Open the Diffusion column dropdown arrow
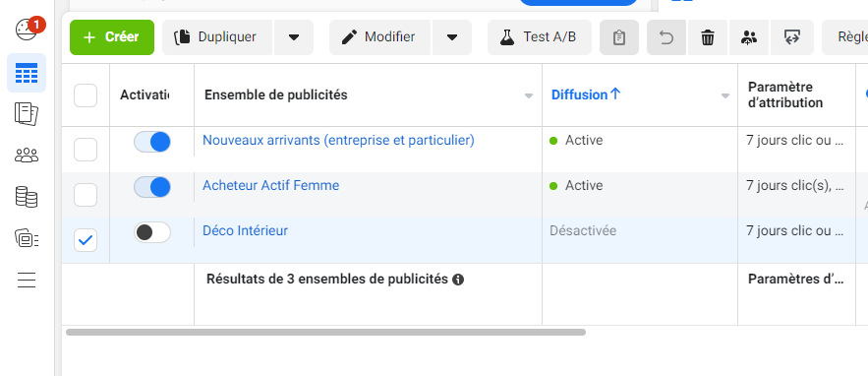This screenshot has height=376, width=868. pos(725,95)
